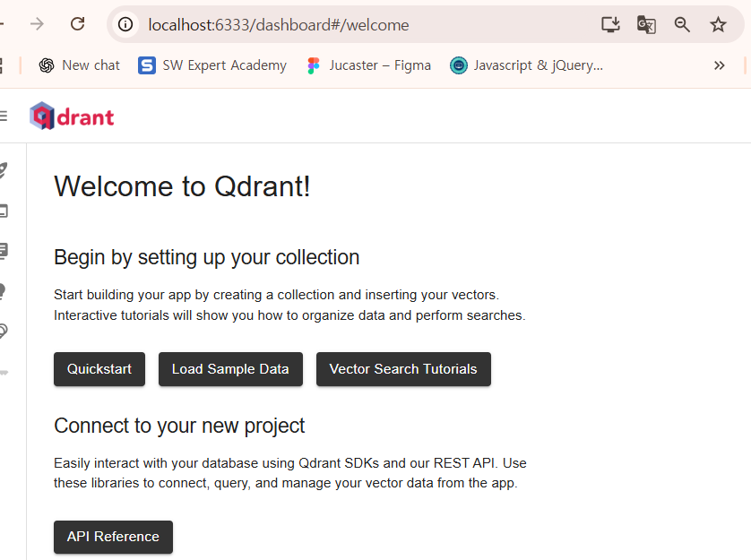The height and width of the screenshot is (560, 751).
Task: Click the zoom magnifier icon in address bar
Action: [682, 24]
